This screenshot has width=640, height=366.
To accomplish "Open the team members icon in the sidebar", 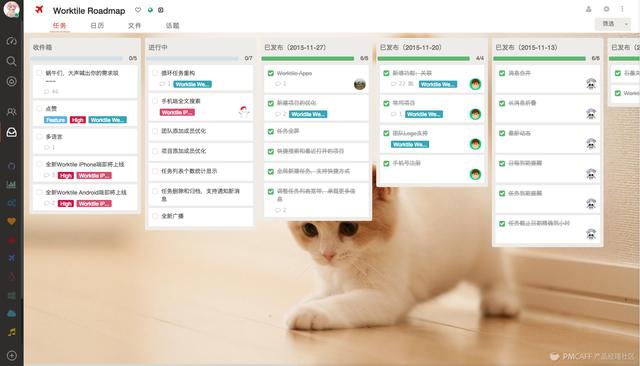I will point(11,111).
